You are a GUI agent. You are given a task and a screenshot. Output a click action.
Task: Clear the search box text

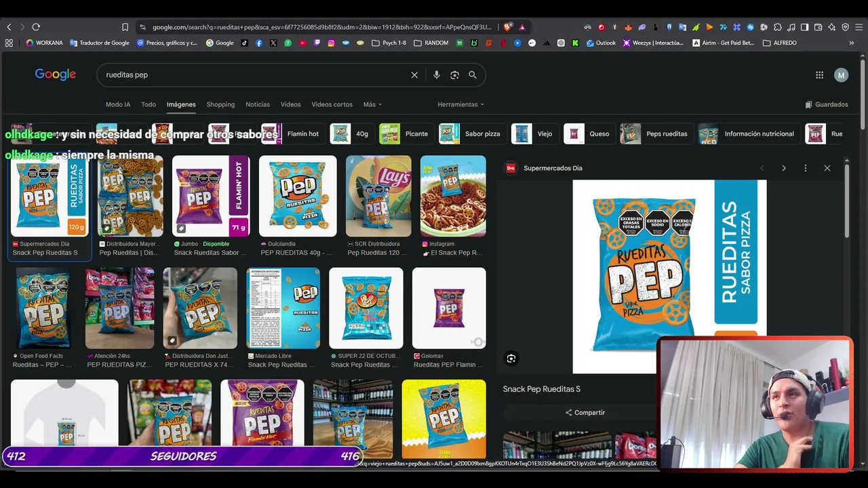(x=414, y=75)
